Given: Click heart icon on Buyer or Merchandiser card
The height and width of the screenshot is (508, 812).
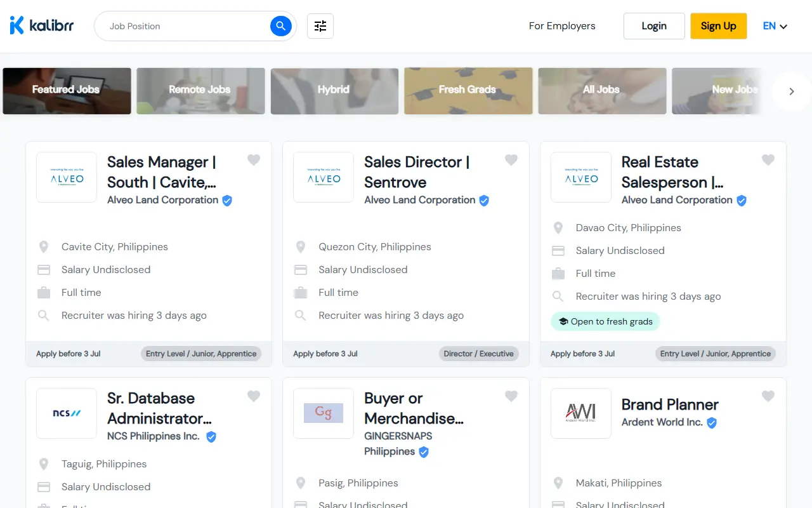Looking at the screenshot, I should pos(511,396).
